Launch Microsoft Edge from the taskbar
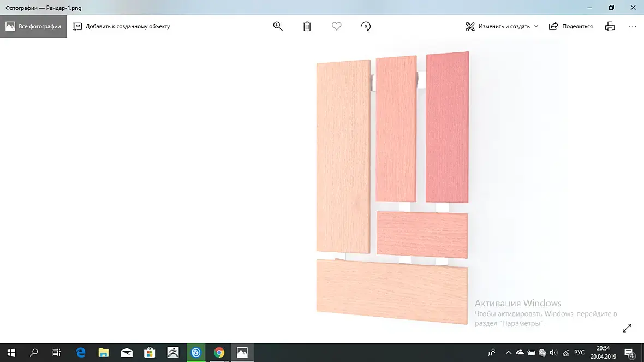The width and height of the screenshot is (644, 362). 81,353
